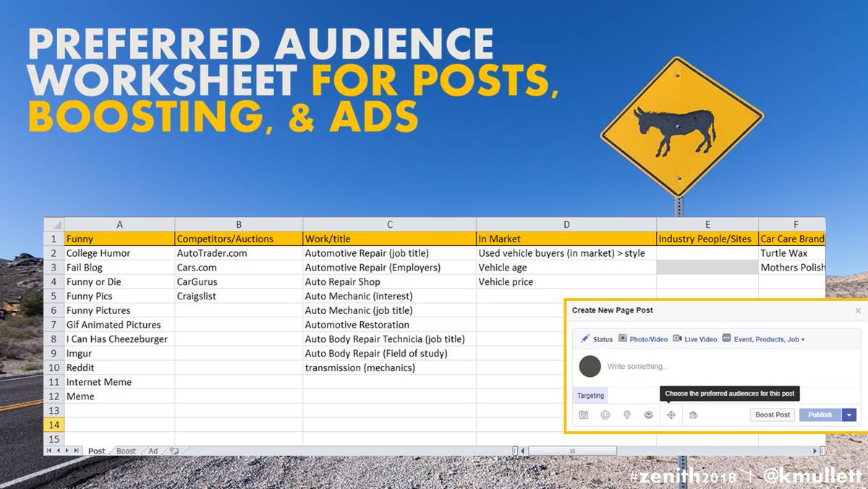Screen dimensions: 868x489
Task: Click the Internet Meme cell
Action: click(119, 382)
